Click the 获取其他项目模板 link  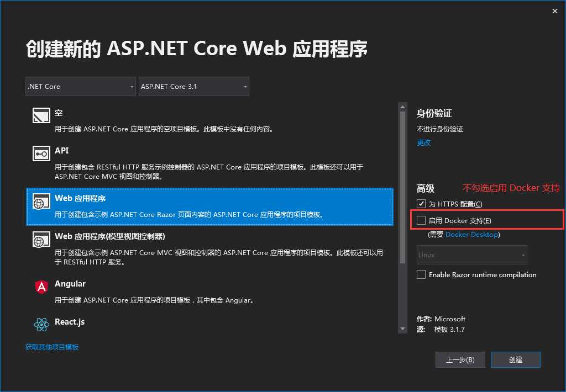coord(52,347)
